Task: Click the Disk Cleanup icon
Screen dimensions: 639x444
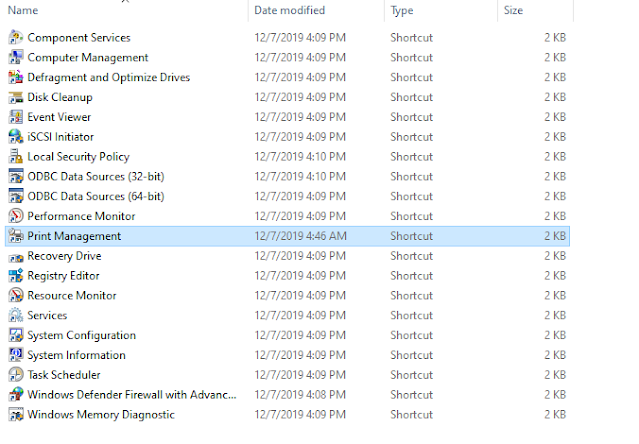Action: coord(16,97)
